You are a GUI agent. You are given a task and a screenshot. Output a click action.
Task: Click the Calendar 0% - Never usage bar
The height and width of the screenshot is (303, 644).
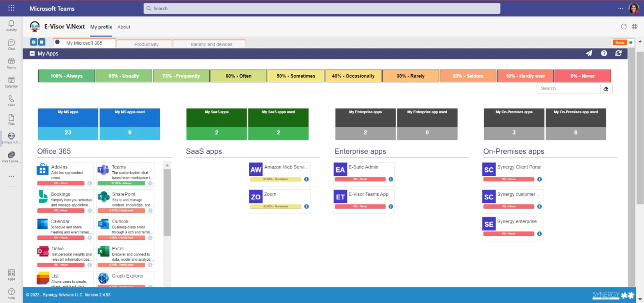click(x=61, y=238)
